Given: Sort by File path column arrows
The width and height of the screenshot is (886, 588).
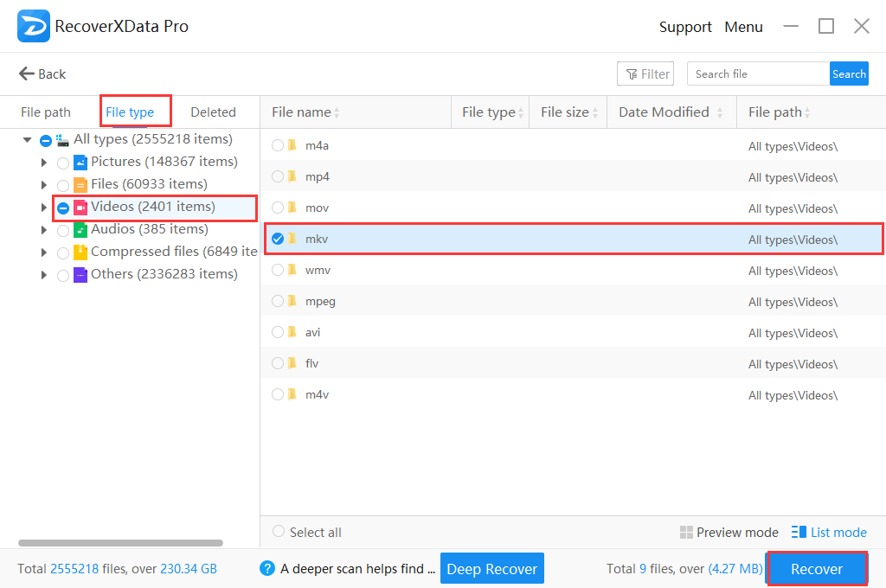Looking at the screenshot, I should (807, 112).
